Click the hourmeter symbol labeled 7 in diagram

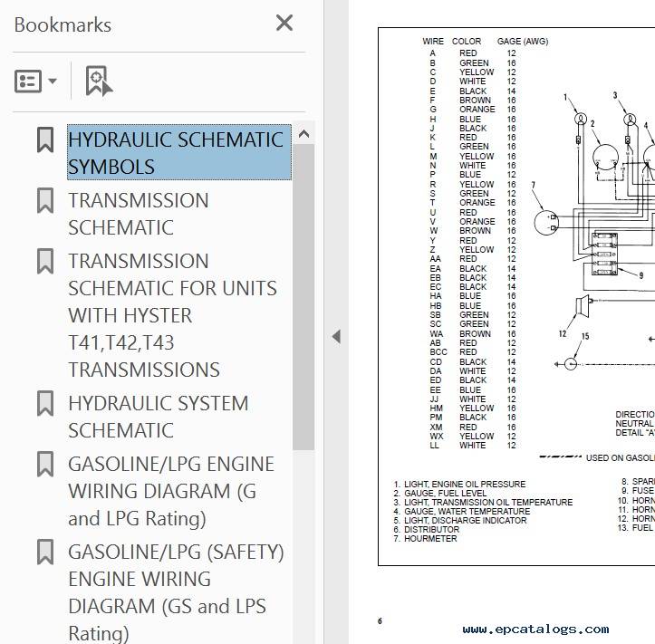coord(546,222)
